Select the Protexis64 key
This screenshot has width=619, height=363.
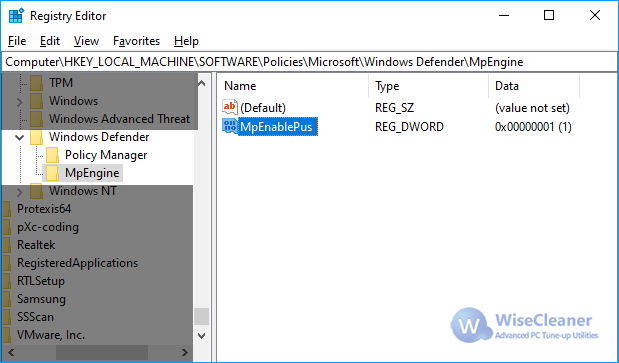(44, 209)
